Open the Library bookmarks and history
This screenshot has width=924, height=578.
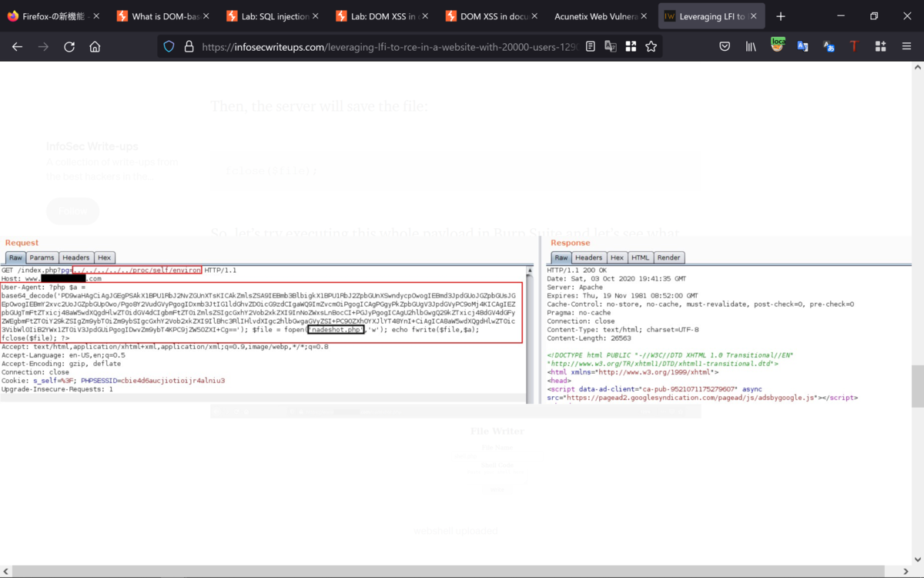751,46
